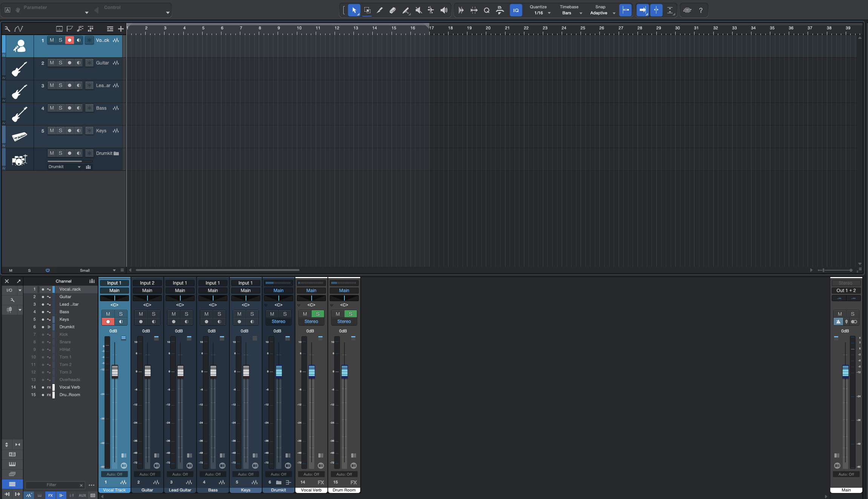Click the help question mark icon
Screen dimensions: 868x499
[701, 10]
